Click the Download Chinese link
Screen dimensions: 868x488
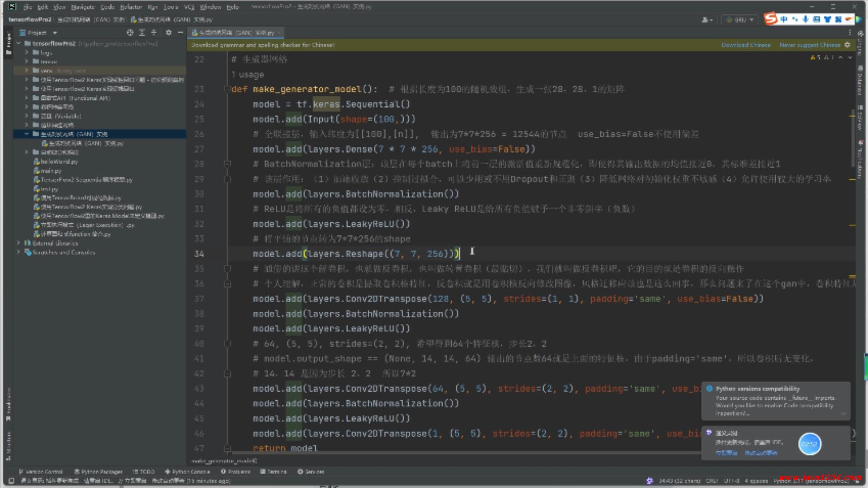[x=745, y=45]
